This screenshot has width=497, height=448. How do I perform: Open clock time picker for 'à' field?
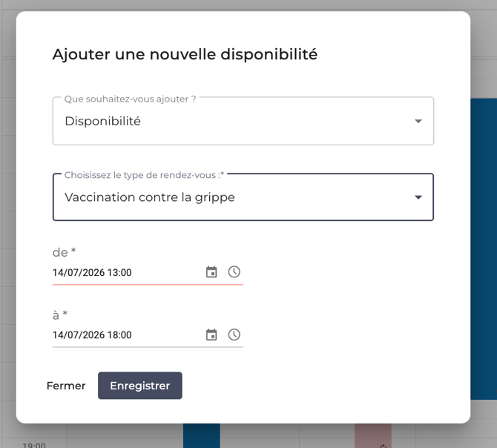[234, 335]
